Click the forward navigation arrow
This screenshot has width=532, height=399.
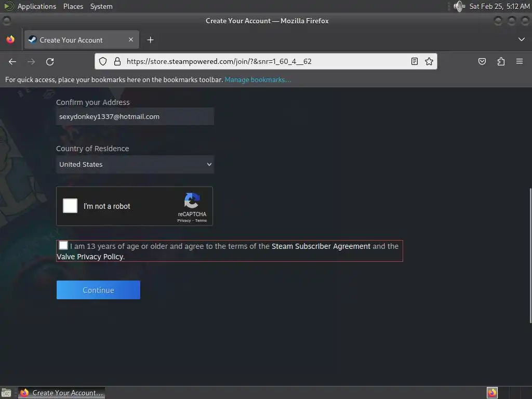point(31,61)
